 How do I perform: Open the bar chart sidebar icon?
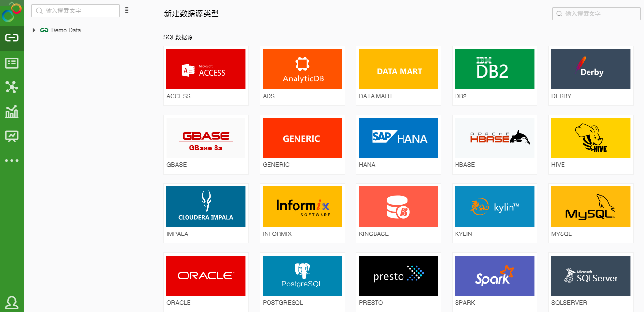click(x=12, y=112)
